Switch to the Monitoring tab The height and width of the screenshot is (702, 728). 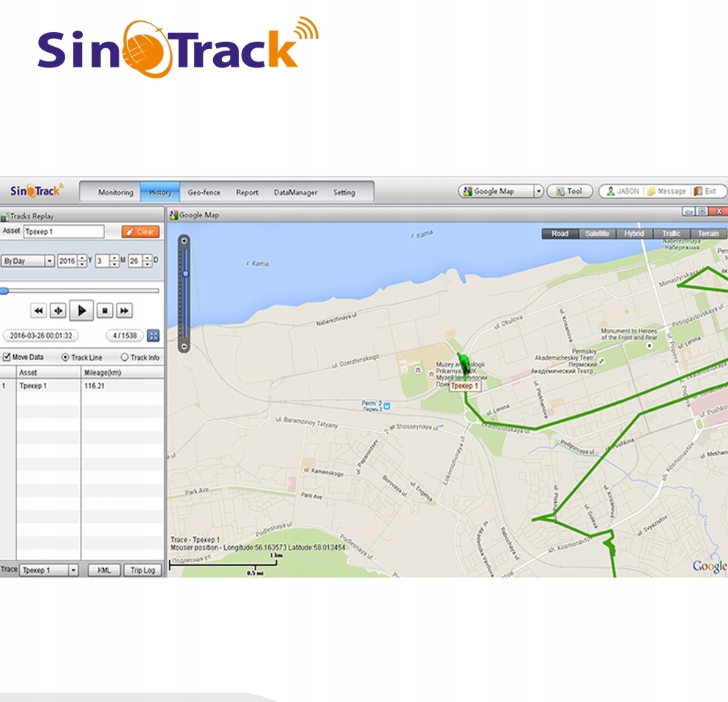tap(116, 192)
